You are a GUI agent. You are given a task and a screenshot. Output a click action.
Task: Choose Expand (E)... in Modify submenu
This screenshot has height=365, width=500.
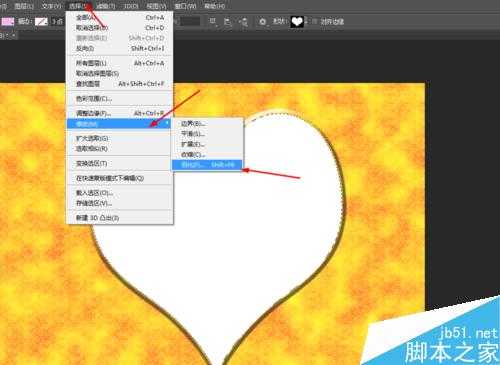point(208,144)
